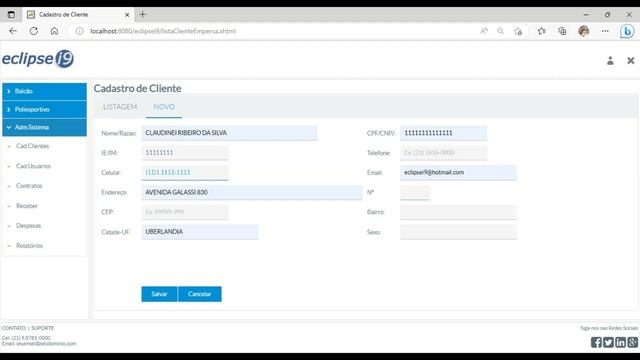Open Despesas in the sidebar
The image size is (640, 360).
pos(29,226)
